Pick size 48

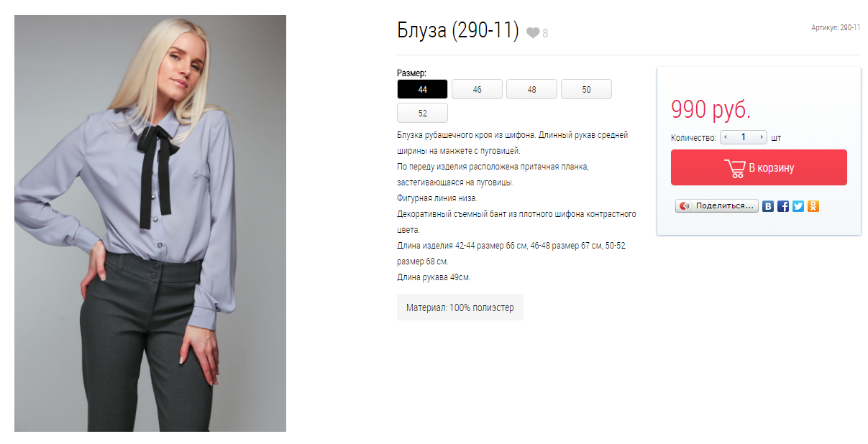pos(531,89)
